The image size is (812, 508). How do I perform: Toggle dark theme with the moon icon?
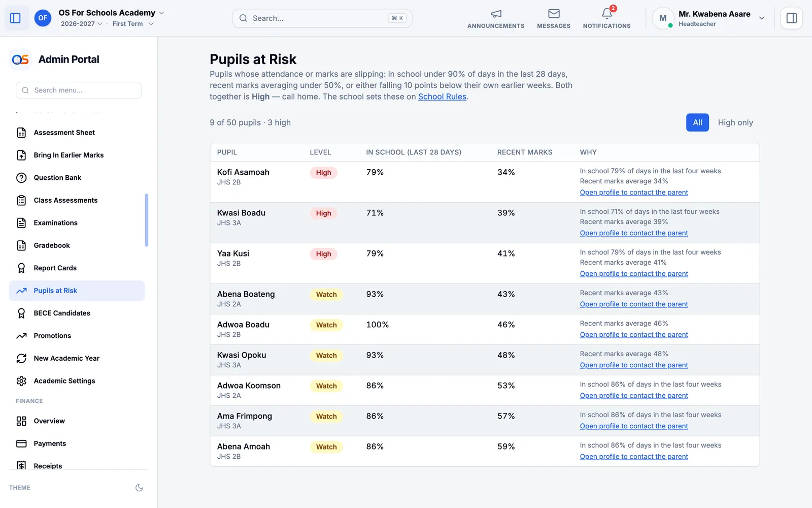(x=139, y=488)
